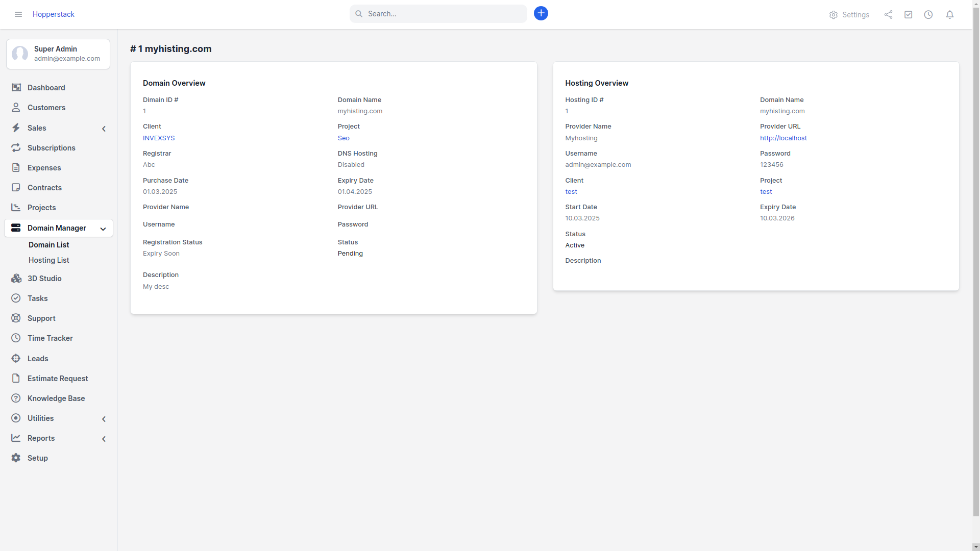Click the blue plus button near search
The width and height of the screenshot is (980, 551).
point(541,13)
